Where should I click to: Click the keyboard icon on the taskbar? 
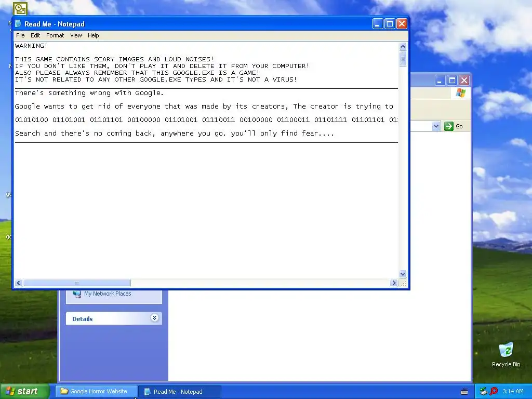click(x=464, y=392)
